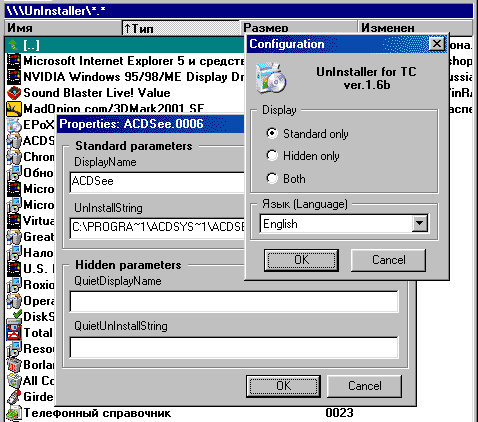Select the Телефонный справочник list row
This screenshot has height=422, width=478.
point(239,413)
